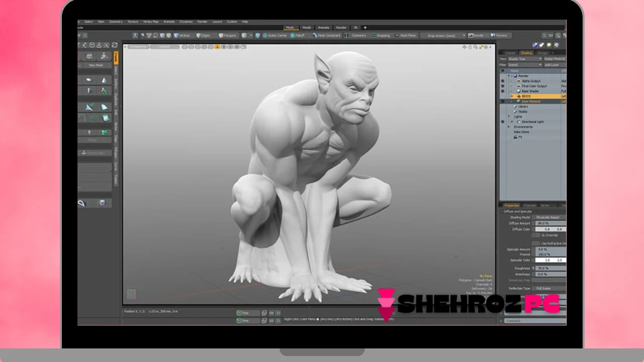Toggle the GL Override checkbox
This screenshot has width=644, height=362.
pos(536,235)
